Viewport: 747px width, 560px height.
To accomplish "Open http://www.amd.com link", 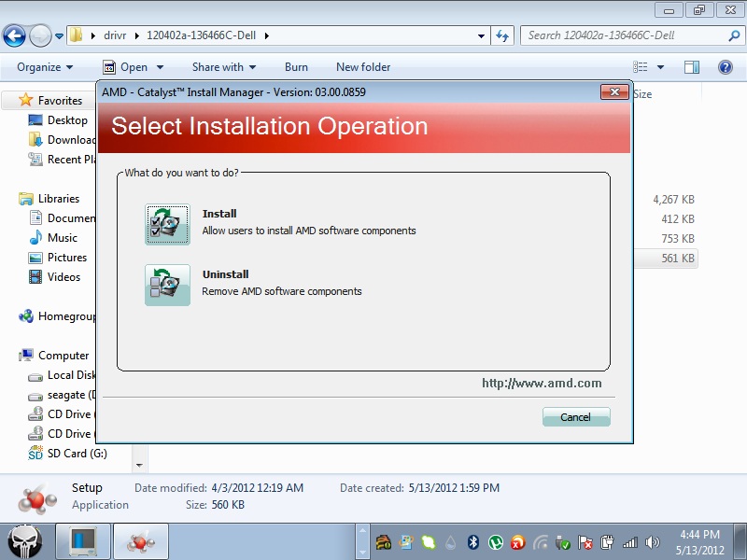I will (542, 384).
